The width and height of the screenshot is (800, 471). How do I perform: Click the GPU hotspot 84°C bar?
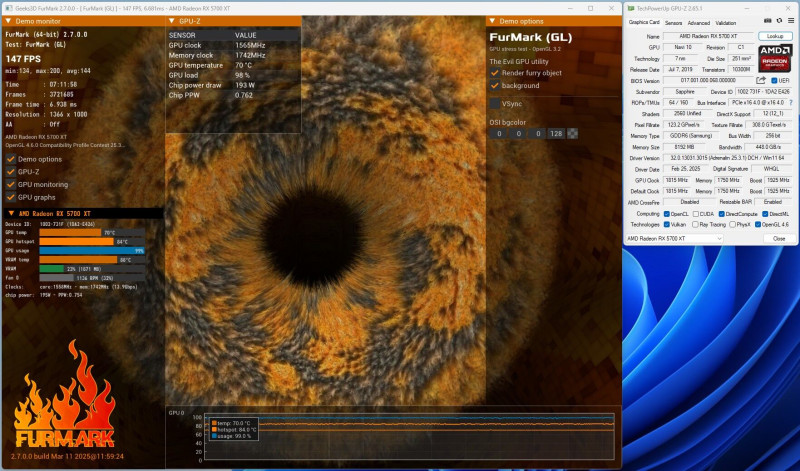coord(77,241)
